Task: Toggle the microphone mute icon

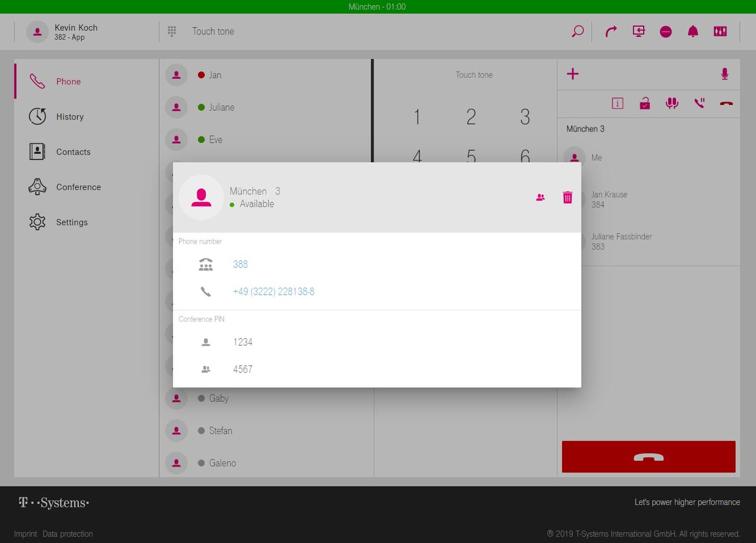Action: (724, 74)
